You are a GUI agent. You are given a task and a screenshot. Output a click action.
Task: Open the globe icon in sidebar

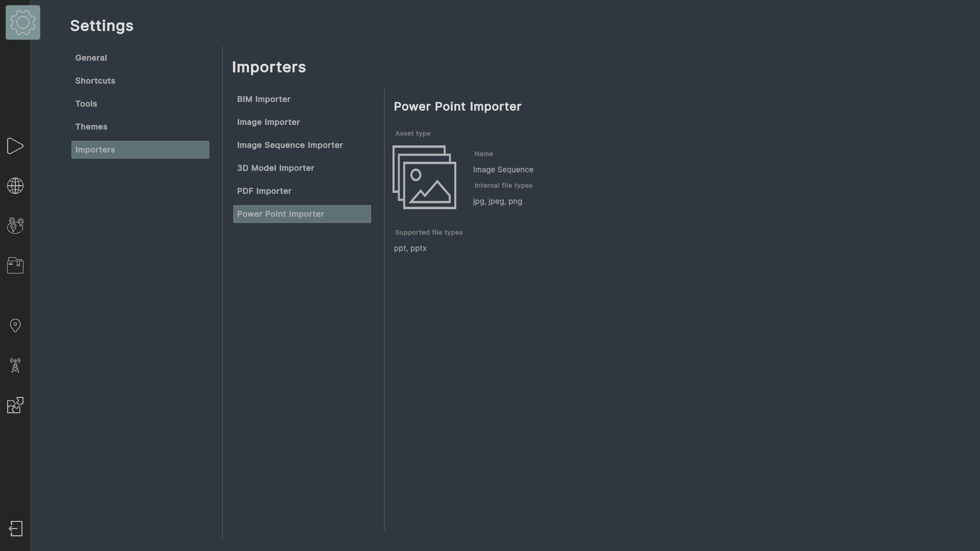15,186
